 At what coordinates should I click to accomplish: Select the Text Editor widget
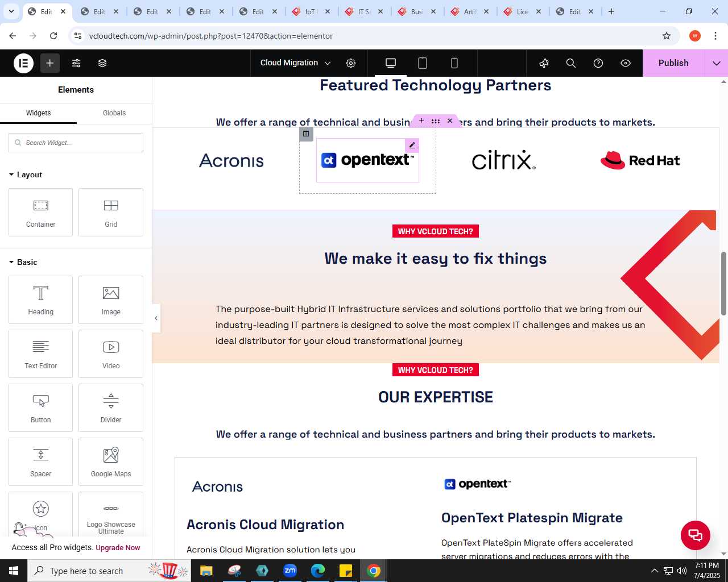(41, 354)
